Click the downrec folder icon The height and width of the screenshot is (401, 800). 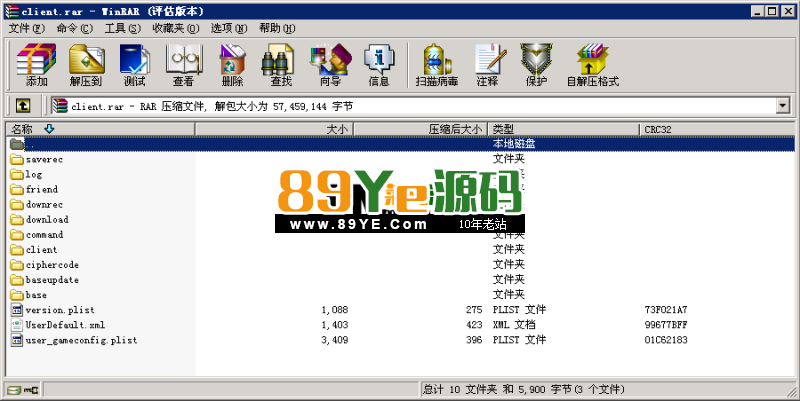(17, 205)
